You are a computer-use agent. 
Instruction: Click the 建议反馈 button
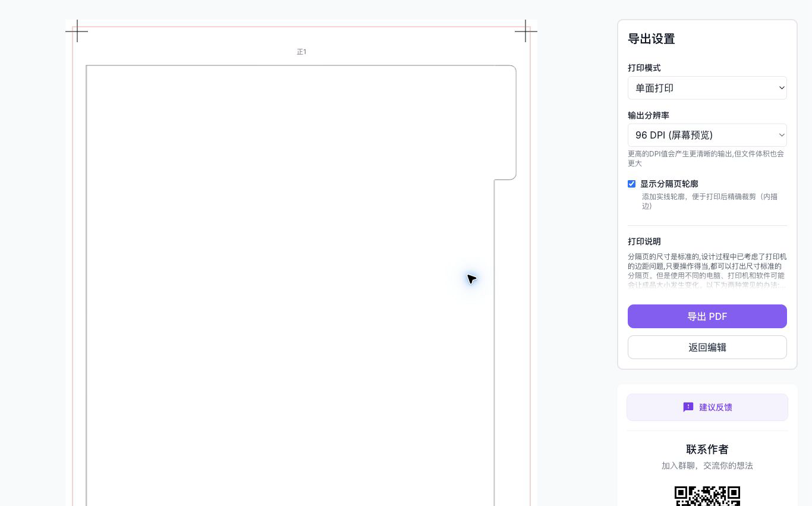click(x=707, y=407)
